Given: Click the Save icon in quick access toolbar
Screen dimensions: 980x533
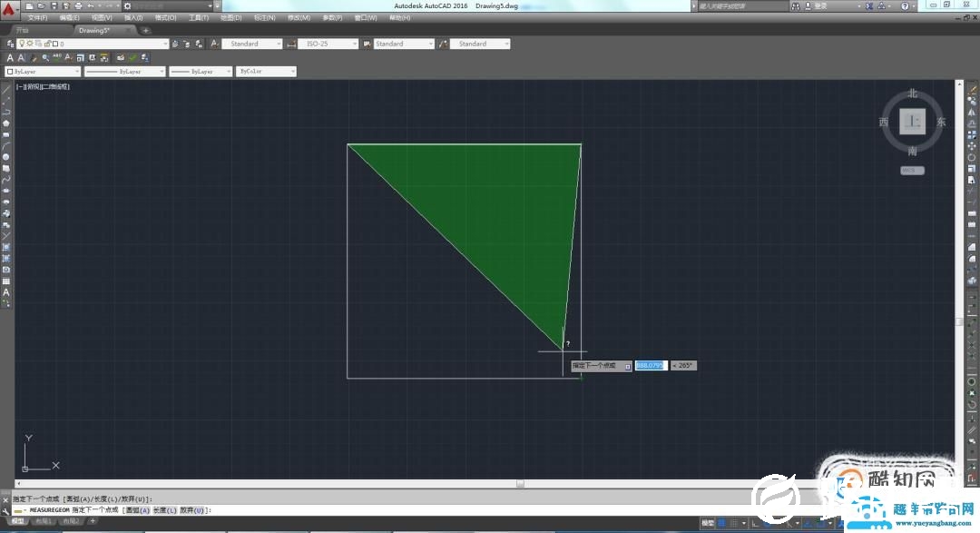Looking at the screenshot, I should click(x=54, y=5).
